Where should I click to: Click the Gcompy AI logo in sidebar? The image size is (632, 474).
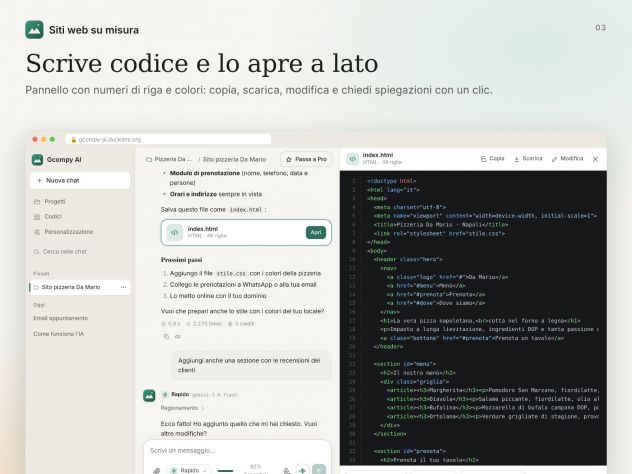pyautogui.click(x=37, y=160)
